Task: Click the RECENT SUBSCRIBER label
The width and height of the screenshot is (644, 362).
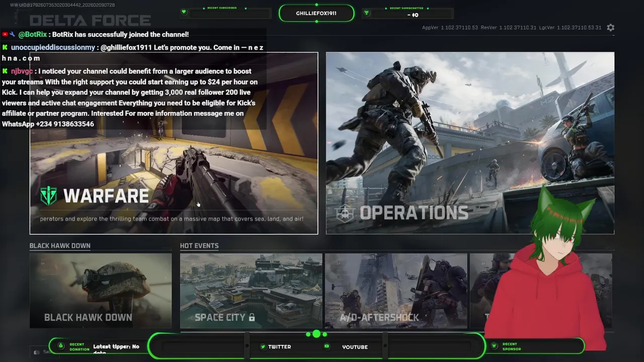Action: click(221, 8)
